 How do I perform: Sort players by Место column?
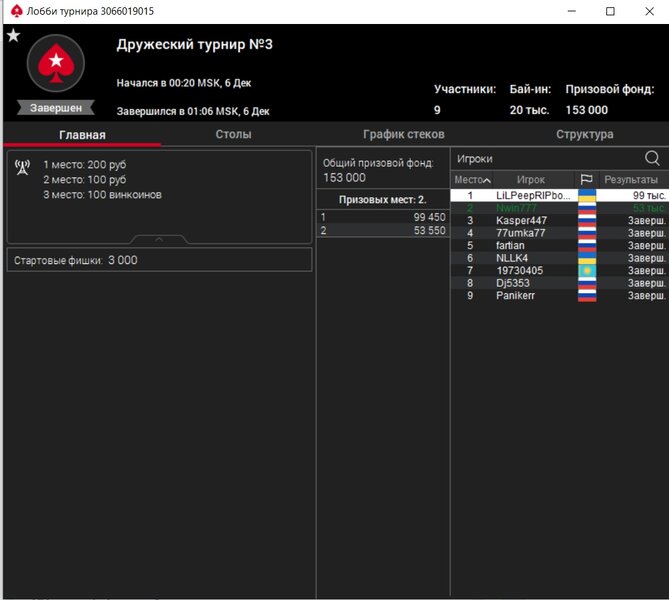point(472,180)
